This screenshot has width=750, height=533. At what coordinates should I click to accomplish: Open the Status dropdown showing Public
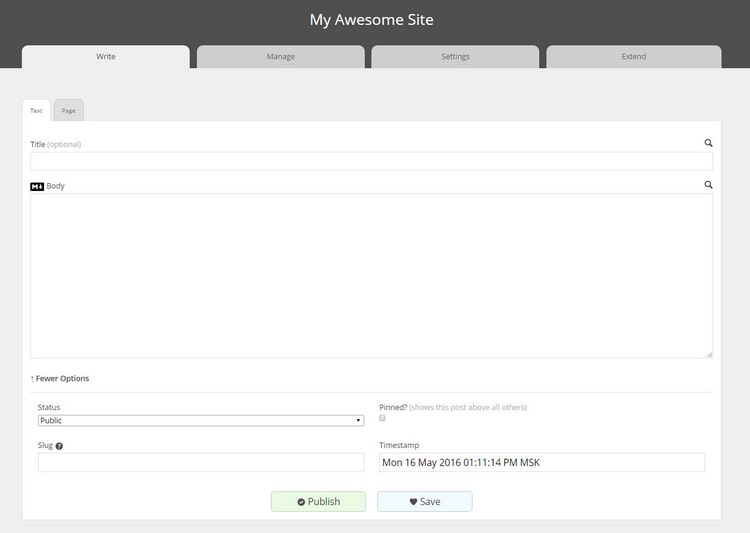pos(201,421)
